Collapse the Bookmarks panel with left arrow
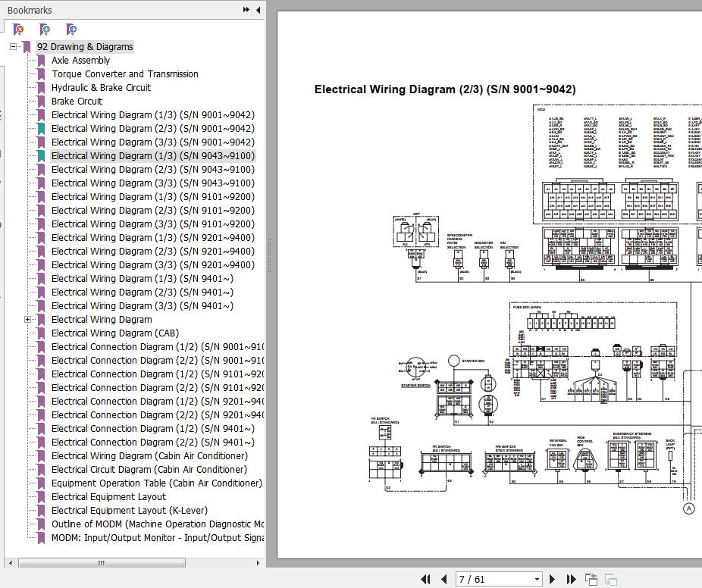Viewport: 702px width, 588px height. (x=259, y=10)
